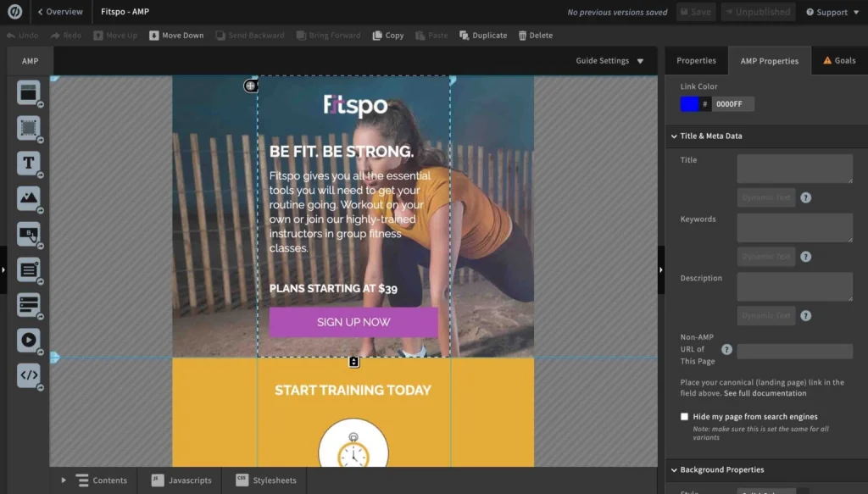Select the Text widget tool
The height and width of the screenshot is (494, 868).
[28, 164]
